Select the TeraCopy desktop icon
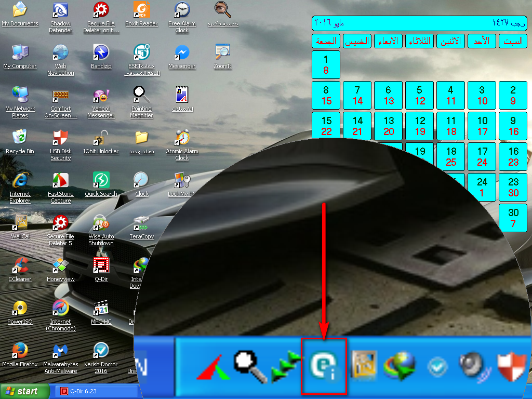The width and height of the screenshot is (532, 399). click(141, 228)
